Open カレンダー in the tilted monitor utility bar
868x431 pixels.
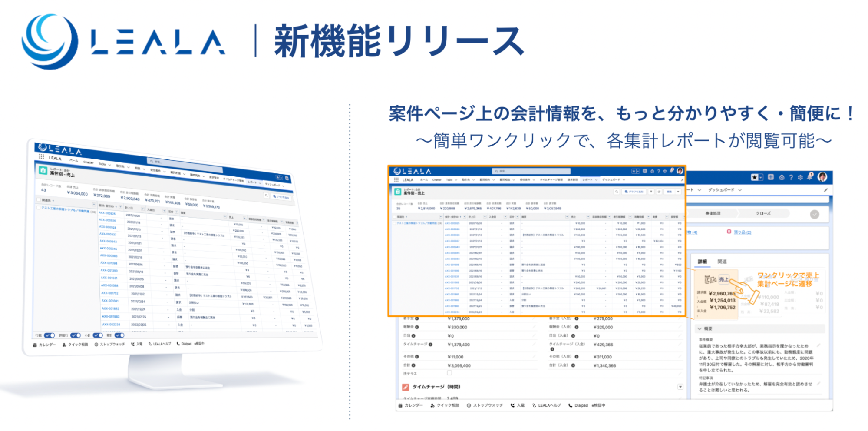click(x=45, y=345)
